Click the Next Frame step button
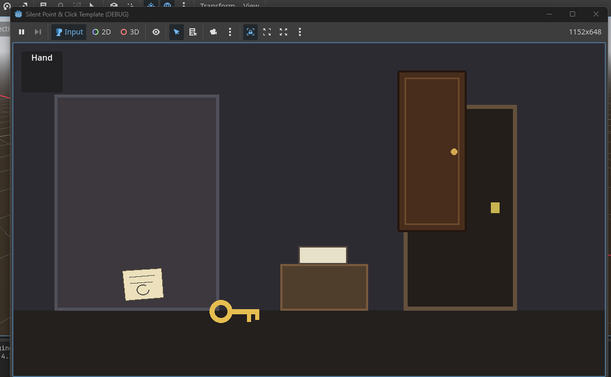The height and width of the screenshot is (377, 611). coord(38,32)
